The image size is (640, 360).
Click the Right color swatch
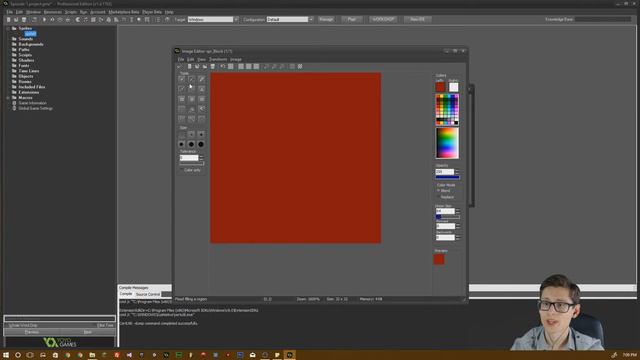[x=453, y=87]
